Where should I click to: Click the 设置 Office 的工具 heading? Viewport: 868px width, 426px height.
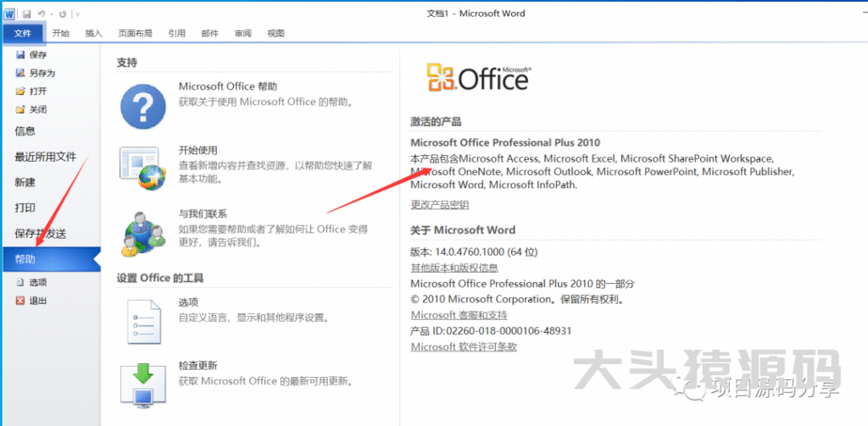click(160, 279)
